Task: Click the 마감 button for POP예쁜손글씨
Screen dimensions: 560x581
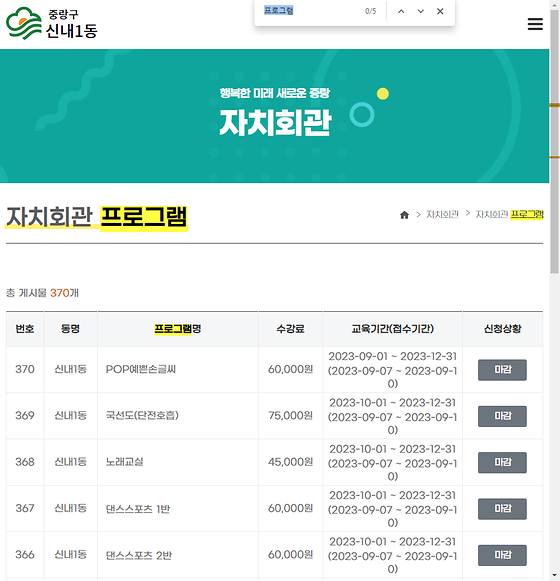Action: pos(502,370)
